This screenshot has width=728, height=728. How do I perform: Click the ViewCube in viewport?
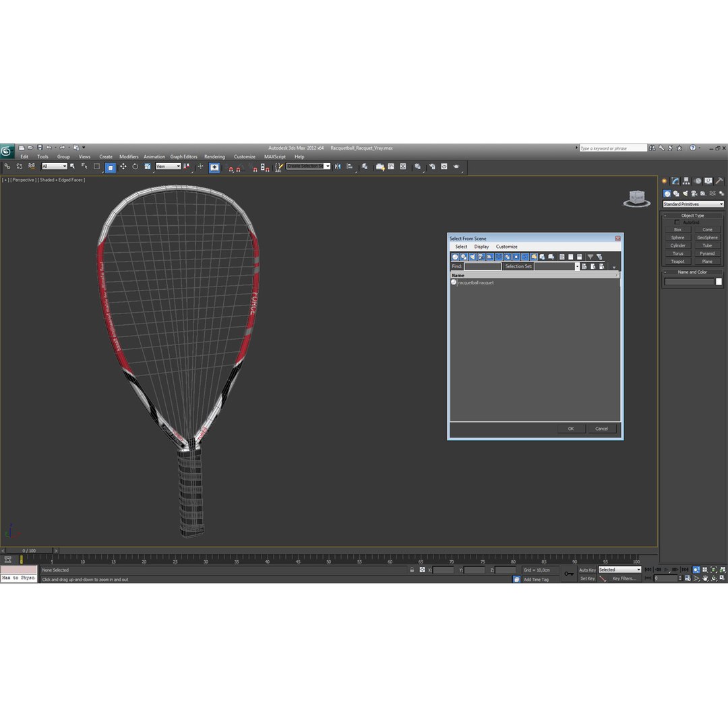tap(636, 198)
